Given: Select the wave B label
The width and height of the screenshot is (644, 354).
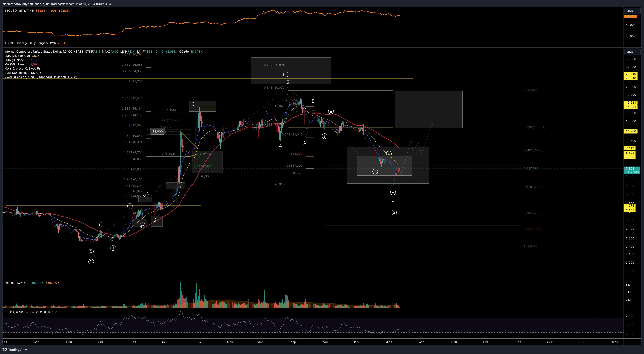Looking at the screenshot, I should (x=313, y=101).
